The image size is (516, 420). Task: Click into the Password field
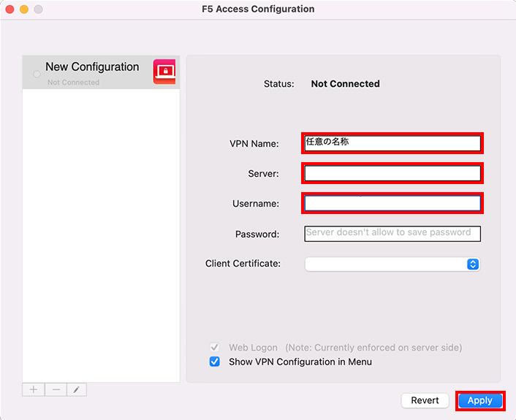392,234
